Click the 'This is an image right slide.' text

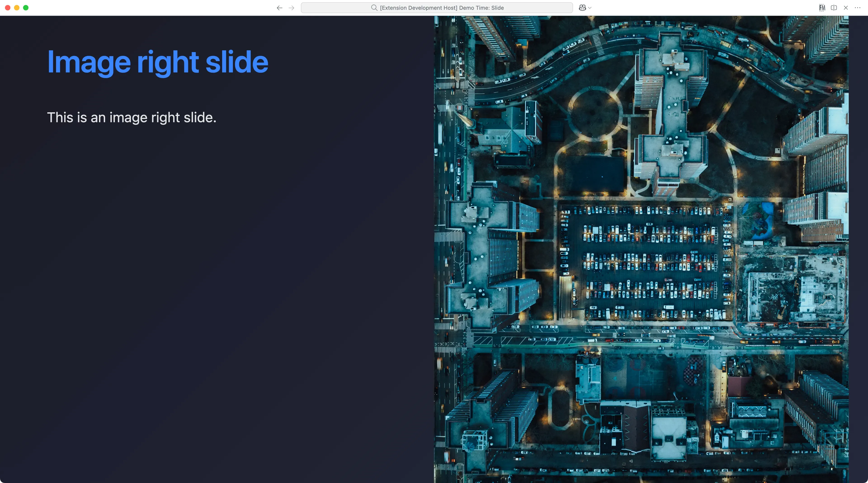click(x=131, y=117)
